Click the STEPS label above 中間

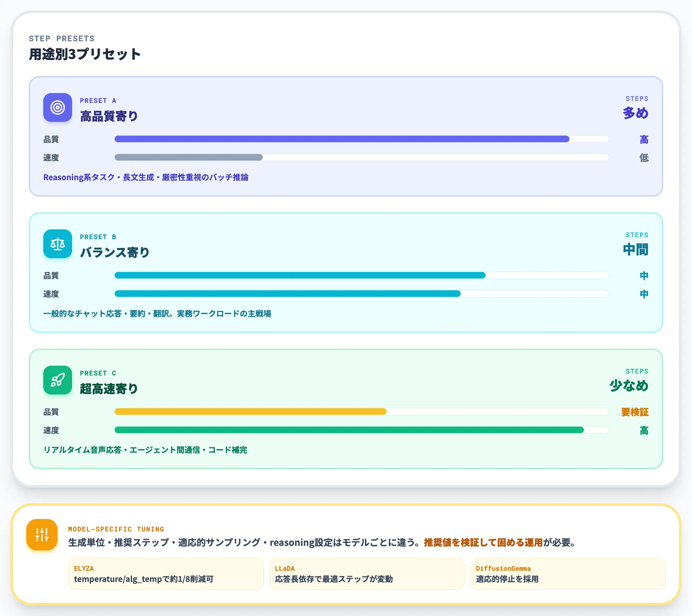(637, 235)
